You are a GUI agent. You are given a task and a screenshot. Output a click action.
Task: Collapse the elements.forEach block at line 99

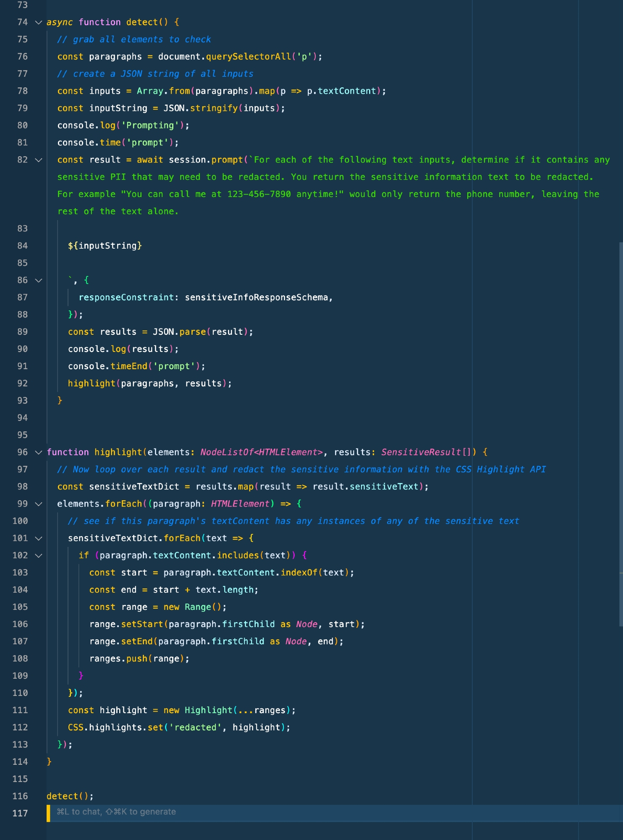tap(39, 504)
